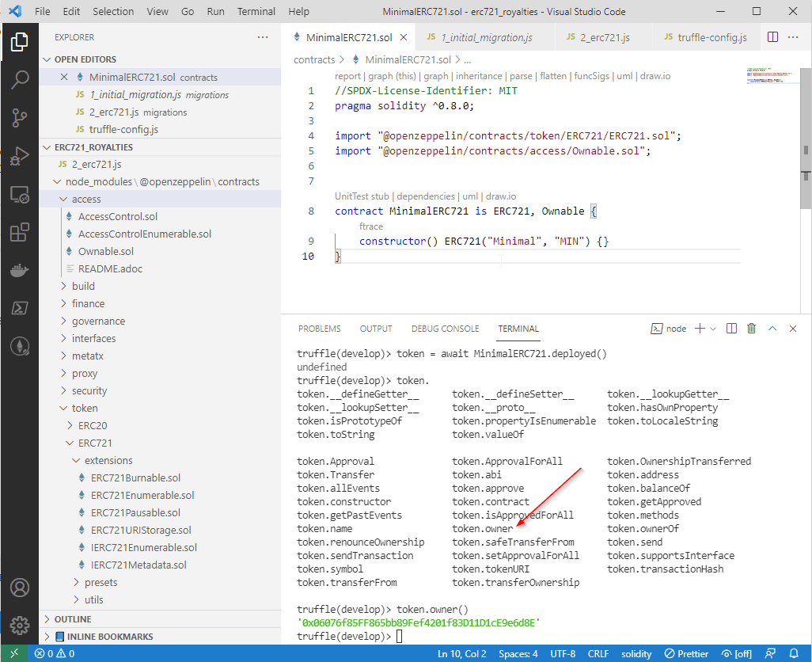Toggle the [off] status bar indicator
This screenshot has height=662, width=812.
(736, 654)
